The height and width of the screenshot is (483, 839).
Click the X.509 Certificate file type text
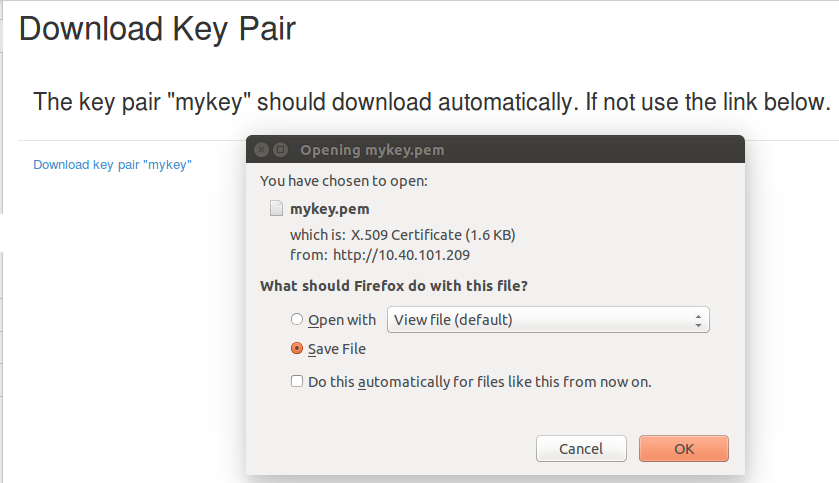tap(430, 235)
